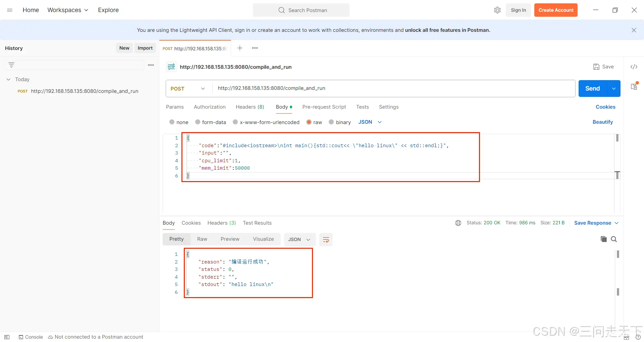
Task: Open the response JSON format dropdown
Action: tap(299, 239)
